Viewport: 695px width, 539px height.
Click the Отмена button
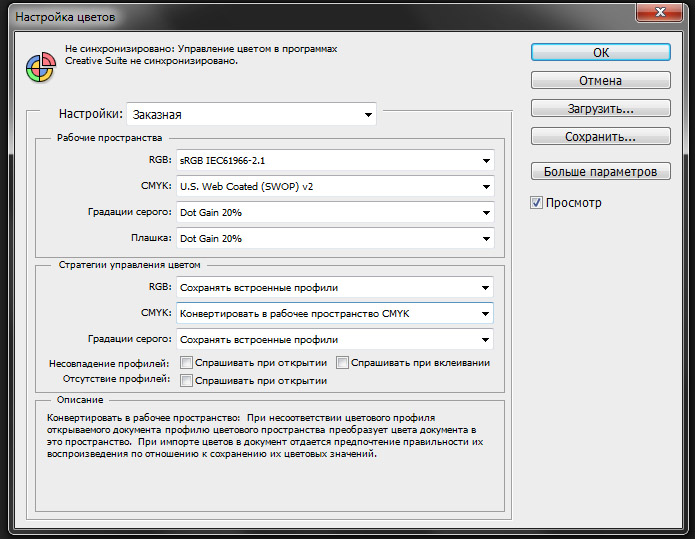[601, 80]
